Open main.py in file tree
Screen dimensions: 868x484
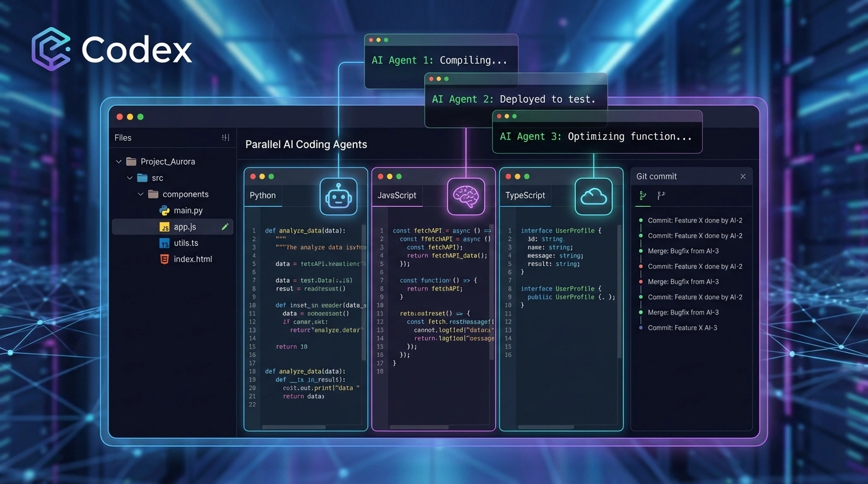coord(187,210)
